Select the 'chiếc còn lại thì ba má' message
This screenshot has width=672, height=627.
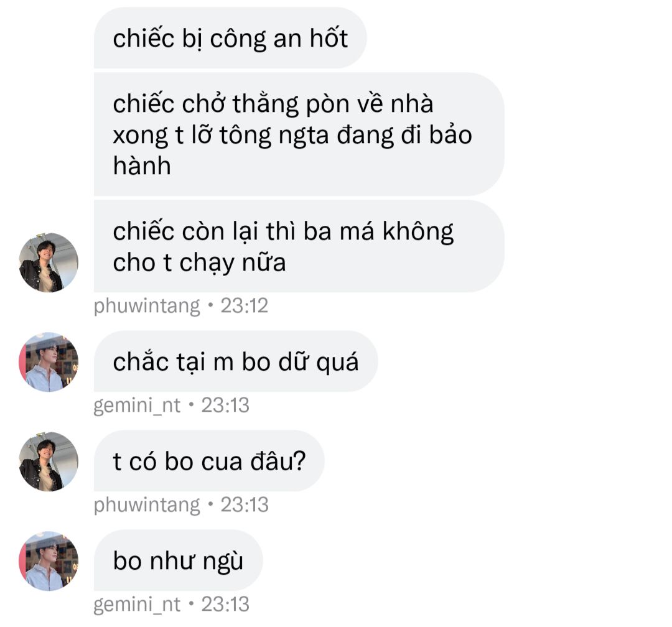(299, 246)
